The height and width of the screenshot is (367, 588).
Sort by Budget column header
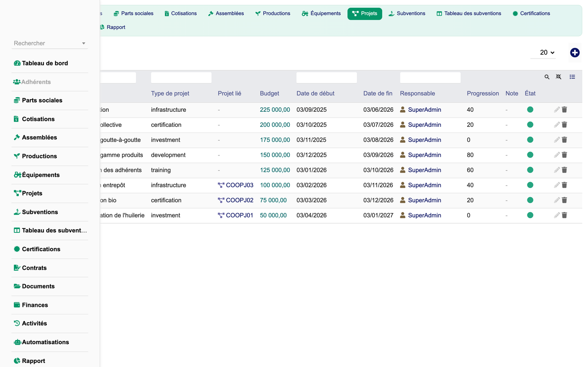269,93
